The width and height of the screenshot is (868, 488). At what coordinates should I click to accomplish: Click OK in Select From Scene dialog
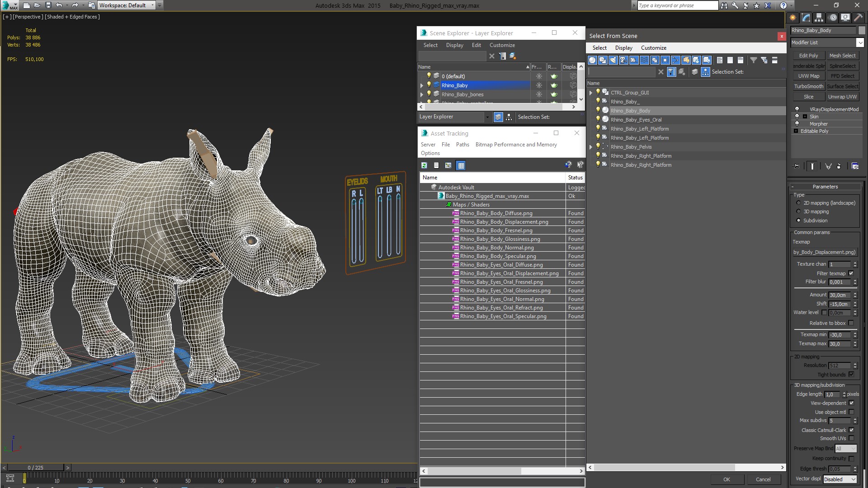pos(726,479)
